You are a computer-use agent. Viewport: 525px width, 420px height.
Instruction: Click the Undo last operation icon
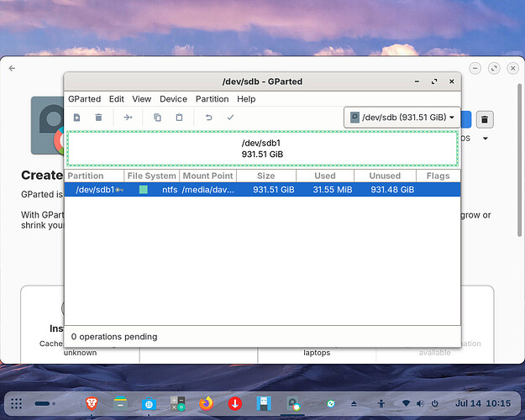click(x=208, y=118)
